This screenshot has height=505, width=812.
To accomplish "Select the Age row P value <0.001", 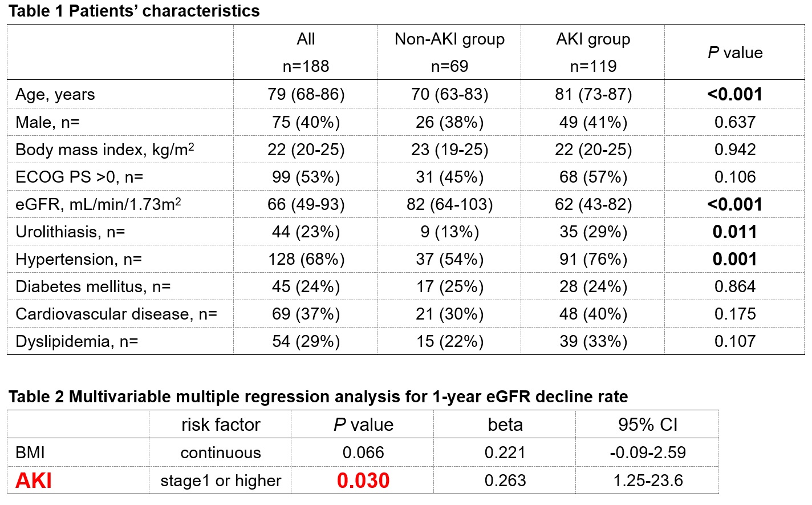I will click(734, 95).
